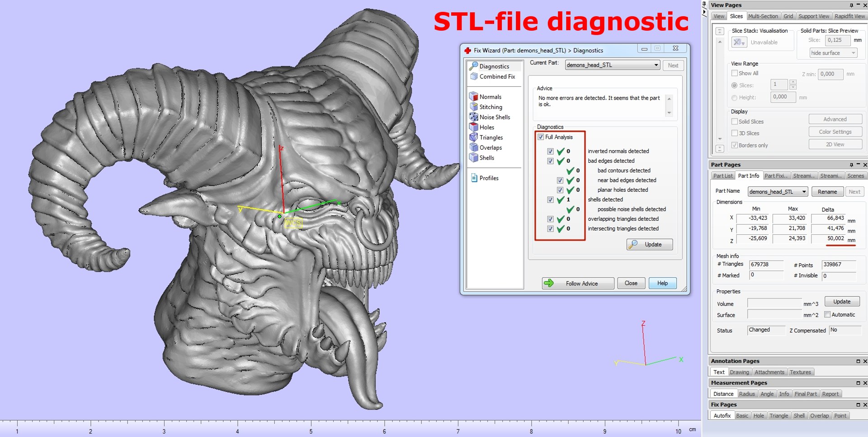The height and width of the screenshot is (437, 868).
Task: Decrease Slices count with down stepper
Action: click(793, 87)
